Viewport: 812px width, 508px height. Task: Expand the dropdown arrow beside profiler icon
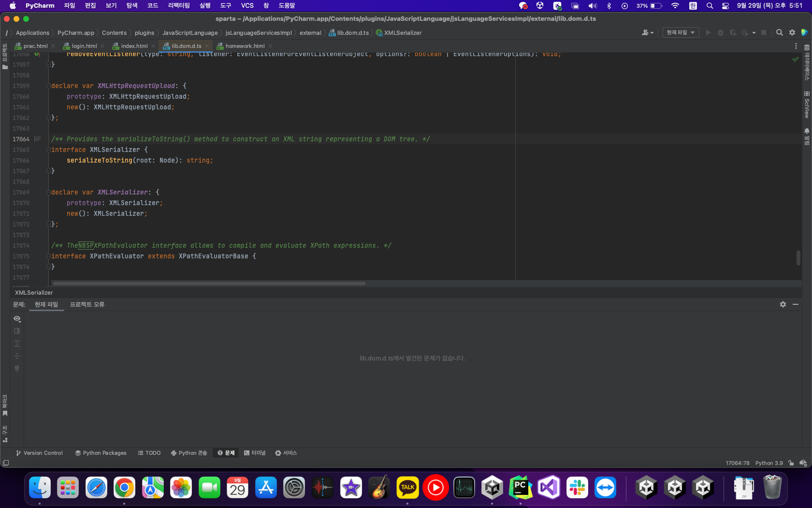tap(754, 33)
